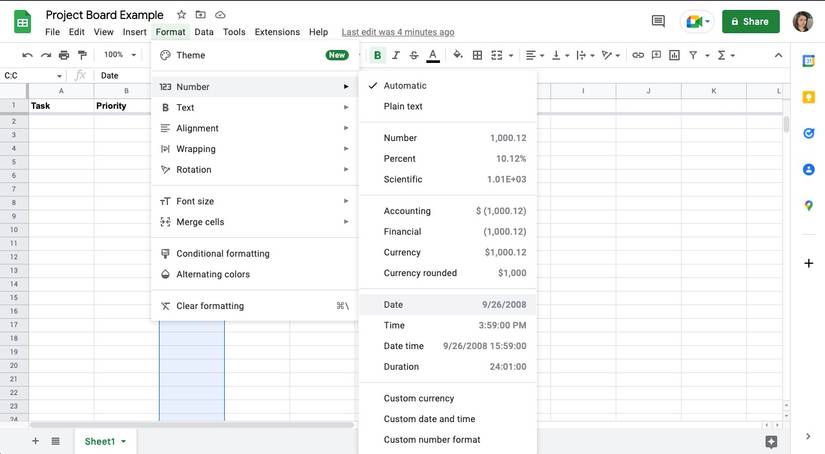Image resolution: width=825 pixels, height=454 pixels.
Task: Select Theme in the Format menu
Action: [255, 55]
